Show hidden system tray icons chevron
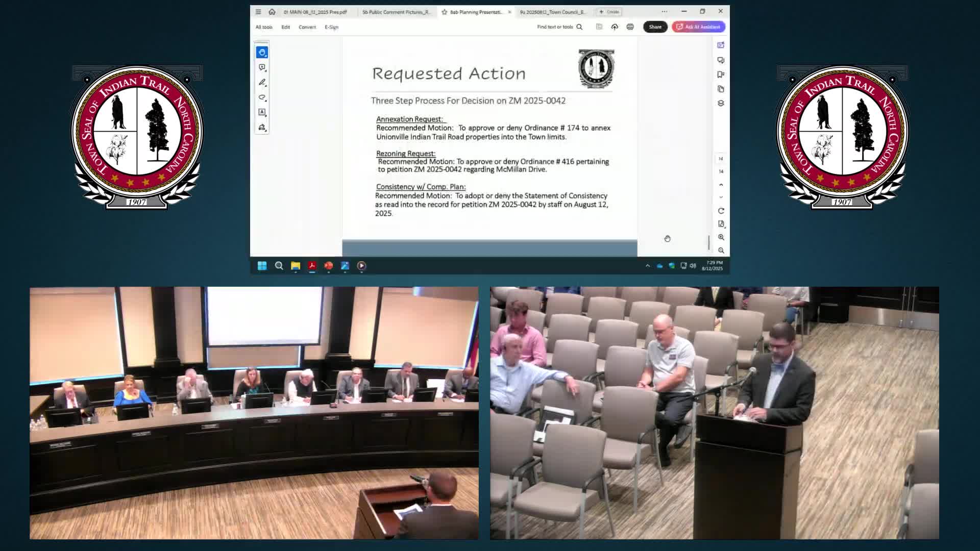Screen dimensions: 980x551 point(647,266)
